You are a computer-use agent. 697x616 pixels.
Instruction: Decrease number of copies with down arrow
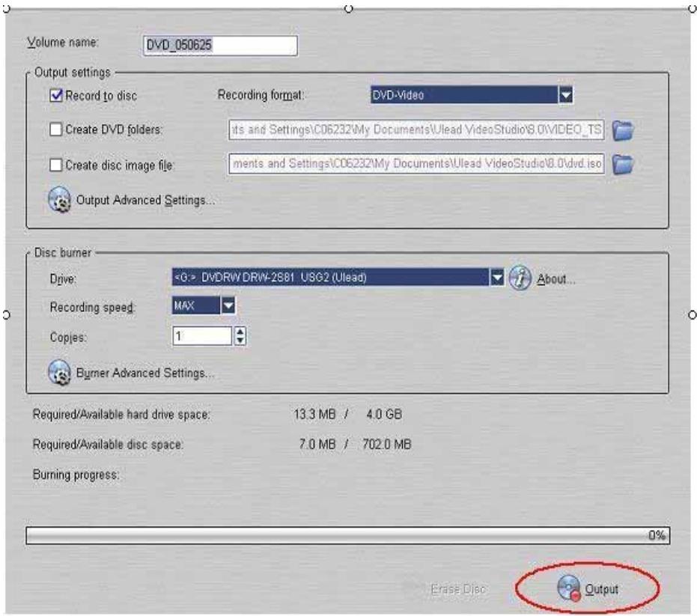pos(240,341)
